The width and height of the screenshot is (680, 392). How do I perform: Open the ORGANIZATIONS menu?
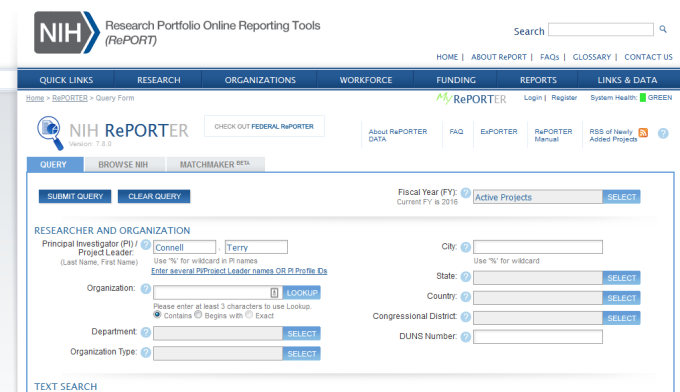pyautogui.click(x=260, y=80)
